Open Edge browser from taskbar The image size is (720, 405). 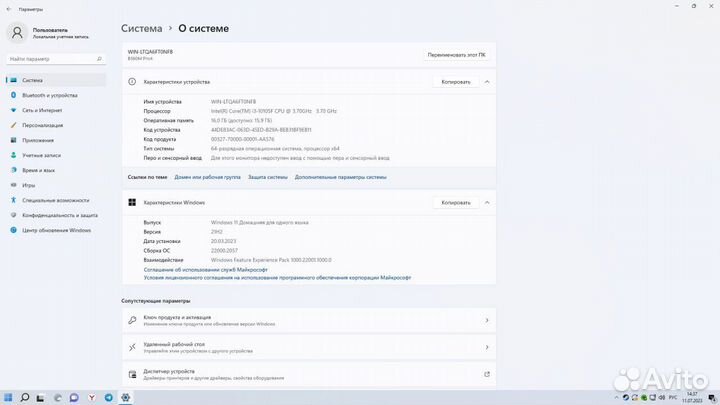[x=57, y=397]
